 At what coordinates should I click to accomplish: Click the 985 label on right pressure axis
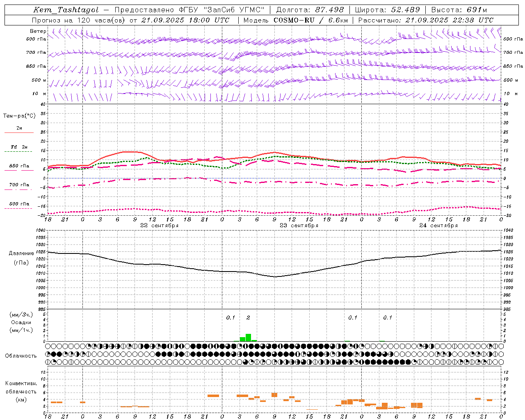pyautogui.click(x=508, y=310)
